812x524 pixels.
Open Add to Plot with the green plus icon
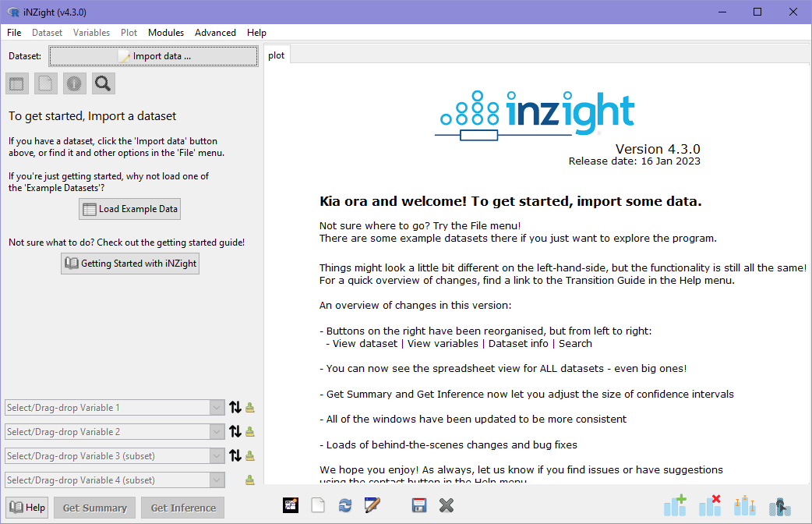(675, 505)
